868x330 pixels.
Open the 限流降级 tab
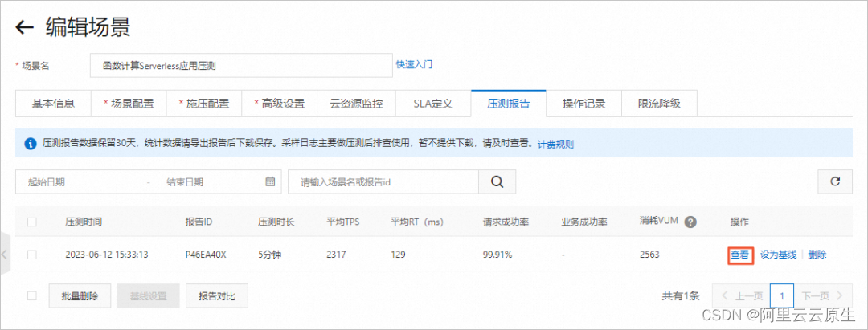pos(659,104)
